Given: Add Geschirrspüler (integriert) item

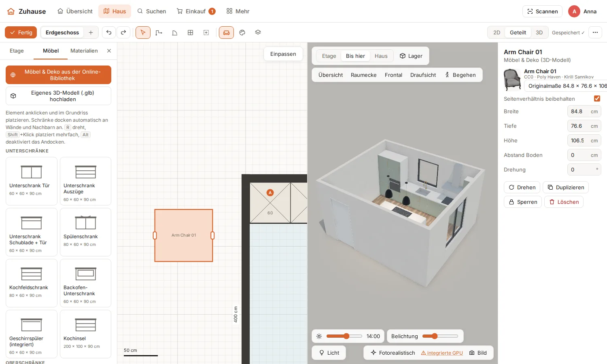Looking at the screenshot, I should pyautogui.click(x=32, y=334).
